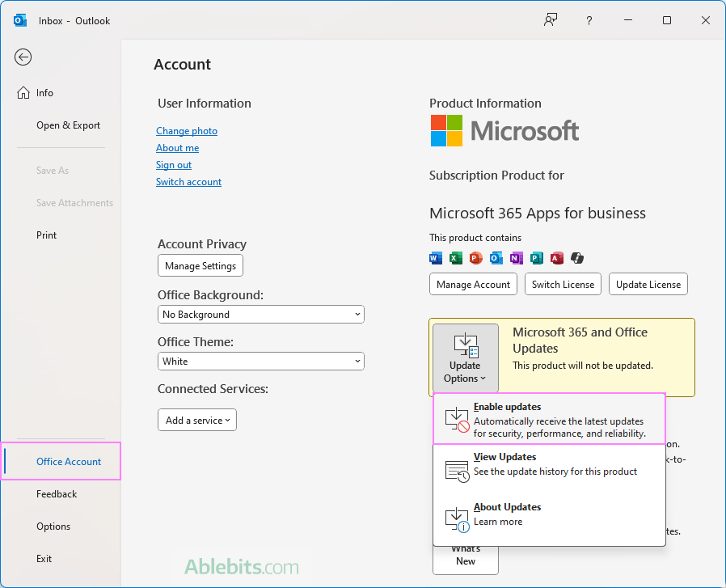726x588 pixels.
Task: Click the What's New button
Action: coord(466,559)
